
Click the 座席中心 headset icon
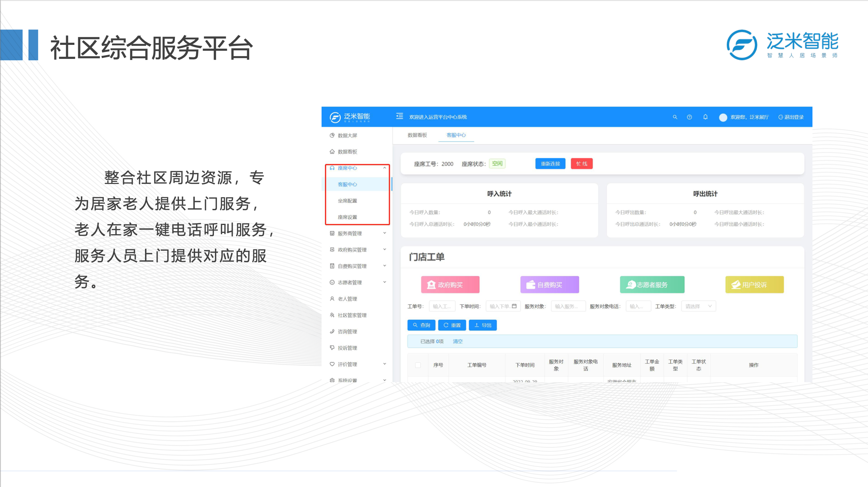[332, 168]
